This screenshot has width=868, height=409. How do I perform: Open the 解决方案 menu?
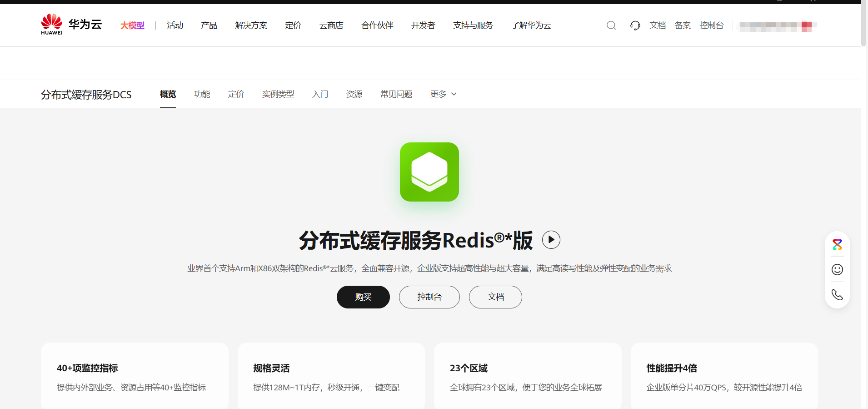coord(251,25)
